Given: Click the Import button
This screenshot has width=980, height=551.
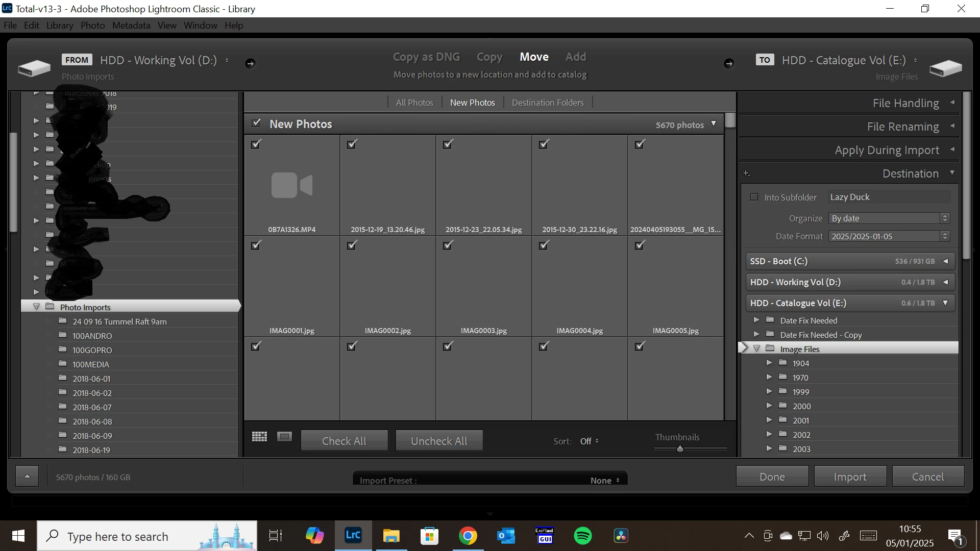Looking at the screenshot, I should coord(850,477).
